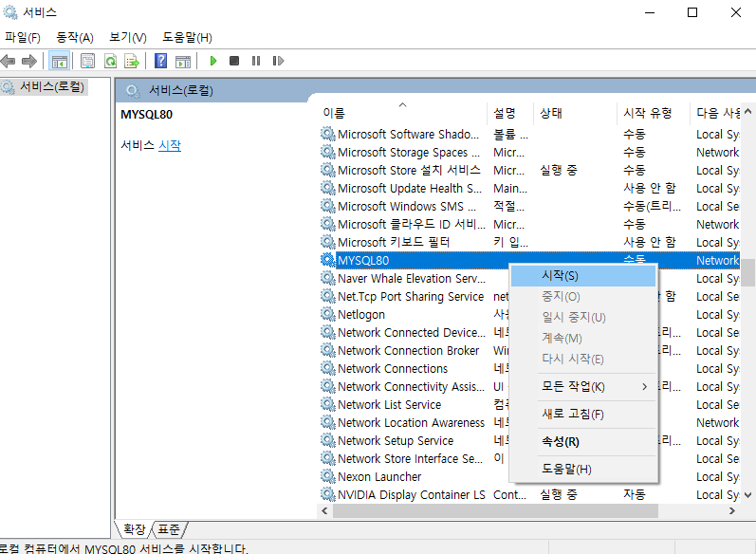Expand 모든 작업(K) submenu
The image size is (756, 554).
pyautogui.click(x=583, y=387)
